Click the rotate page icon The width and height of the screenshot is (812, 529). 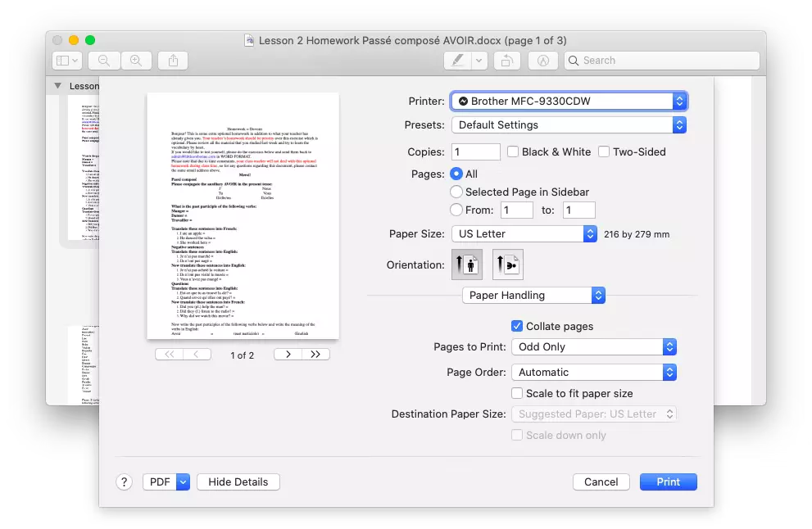506,61
